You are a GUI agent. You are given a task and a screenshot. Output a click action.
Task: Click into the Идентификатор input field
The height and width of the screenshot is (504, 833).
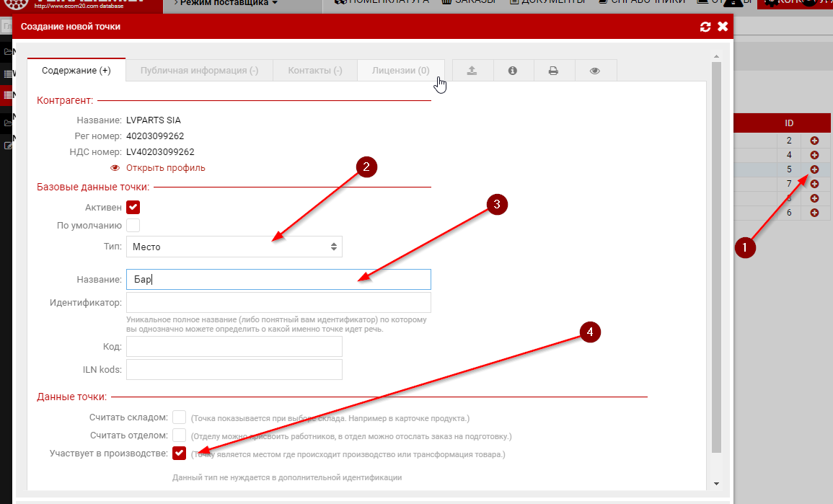coord(278,302)
